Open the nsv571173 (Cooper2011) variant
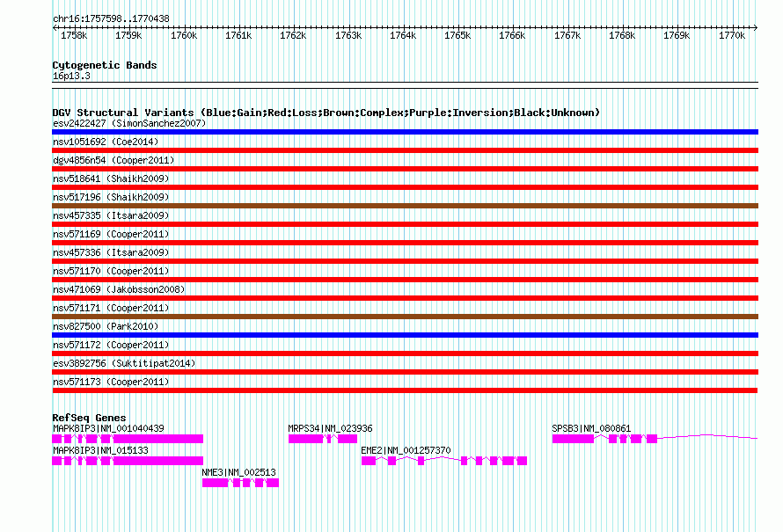The width and height of the screenshot is (783, 532). pos(111,382)
